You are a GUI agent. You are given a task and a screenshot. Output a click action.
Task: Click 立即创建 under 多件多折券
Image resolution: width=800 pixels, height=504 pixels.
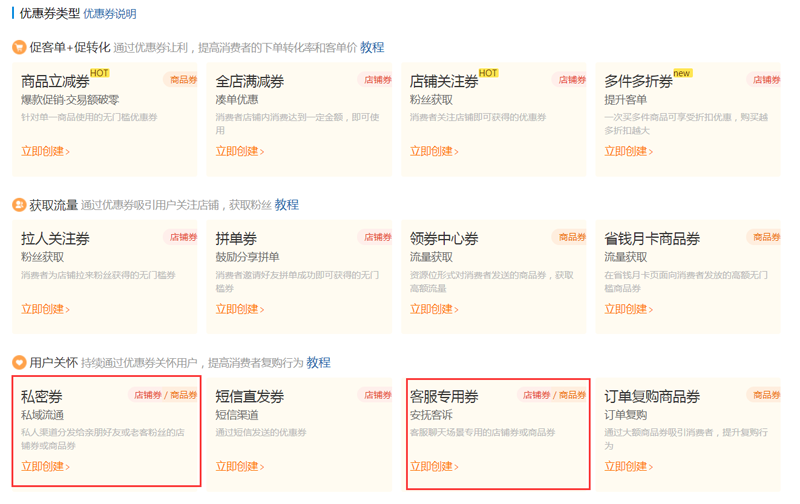pos(628,152)
